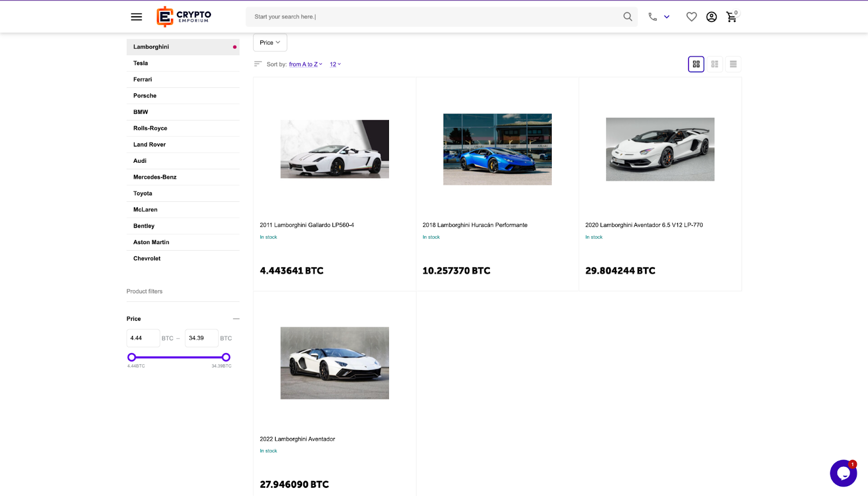The height and width of the screenshot is (496, 868).
Task: Open the Land Rover category
Action: (x=183, y=144)
